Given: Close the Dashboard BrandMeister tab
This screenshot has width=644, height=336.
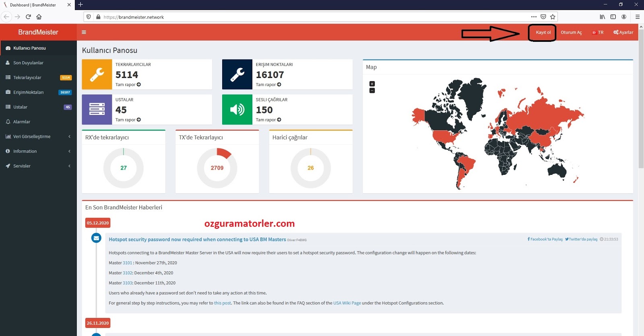Looking at the screenshot, I should coord(69,5).
